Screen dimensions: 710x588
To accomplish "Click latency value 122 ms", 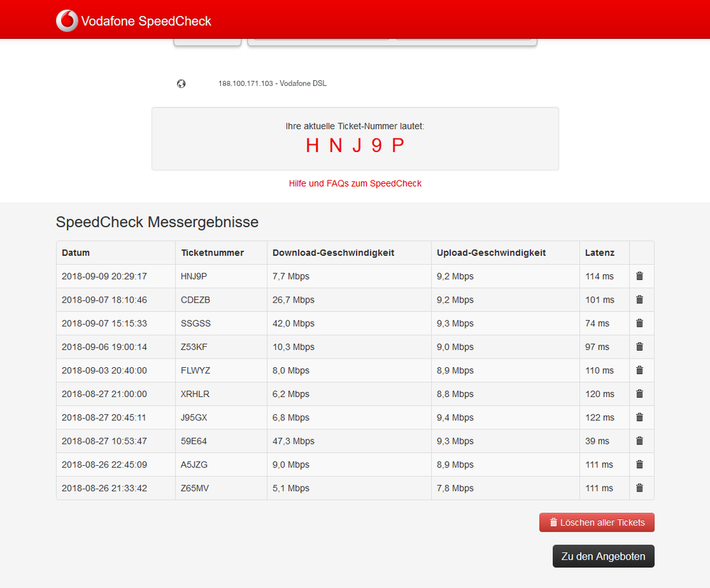I will click(600, 418).
